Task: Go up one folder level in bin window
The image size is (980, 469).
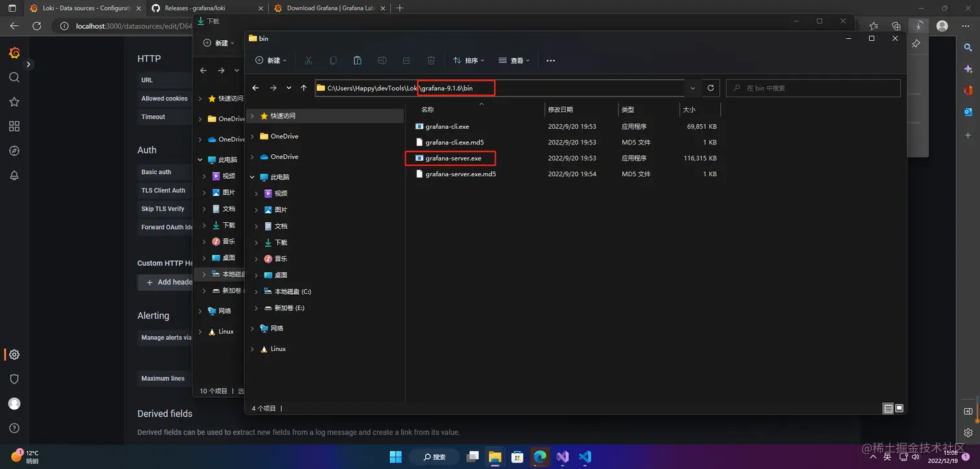Action: click(x=303, y=88)
